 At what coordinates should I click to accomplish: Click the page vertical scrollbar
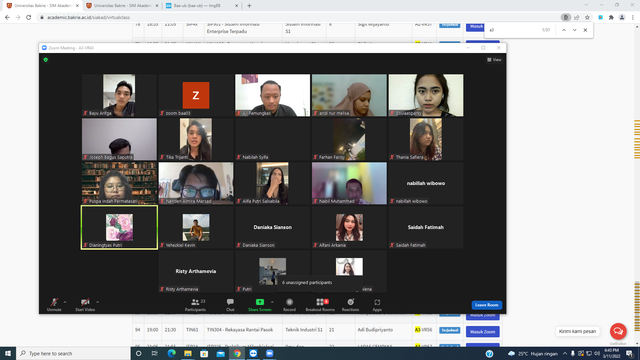(637, 184)
